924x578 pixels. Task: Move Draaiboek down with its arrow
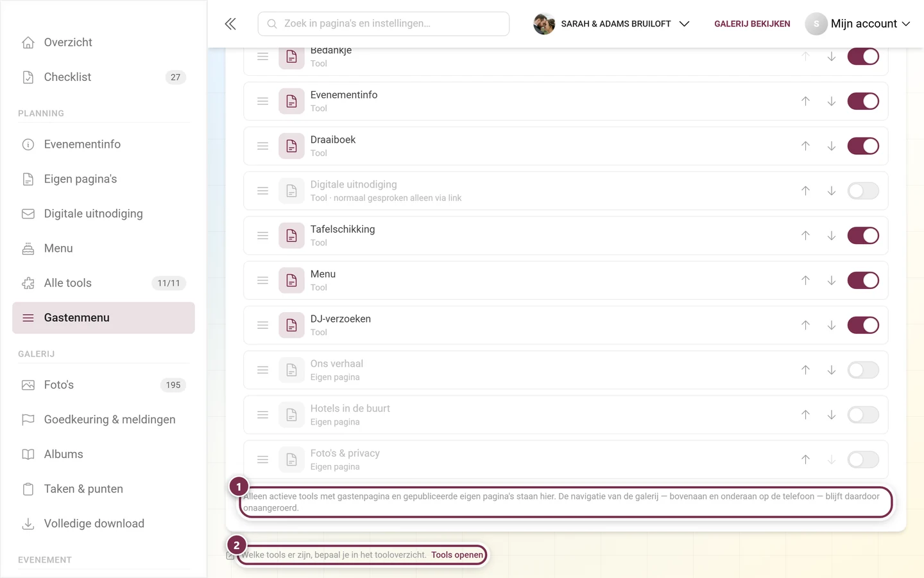coord(831,146)
